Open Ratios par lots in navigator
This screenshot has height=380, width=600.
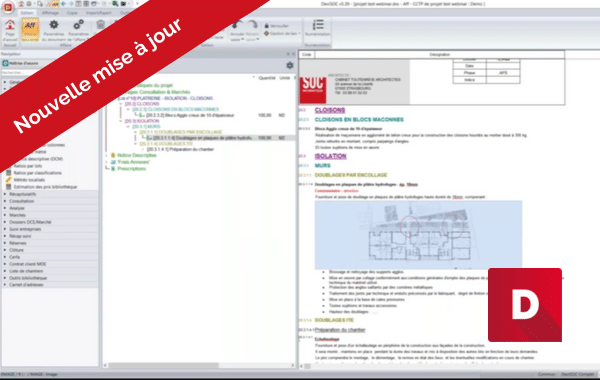[x=28, y=166]
